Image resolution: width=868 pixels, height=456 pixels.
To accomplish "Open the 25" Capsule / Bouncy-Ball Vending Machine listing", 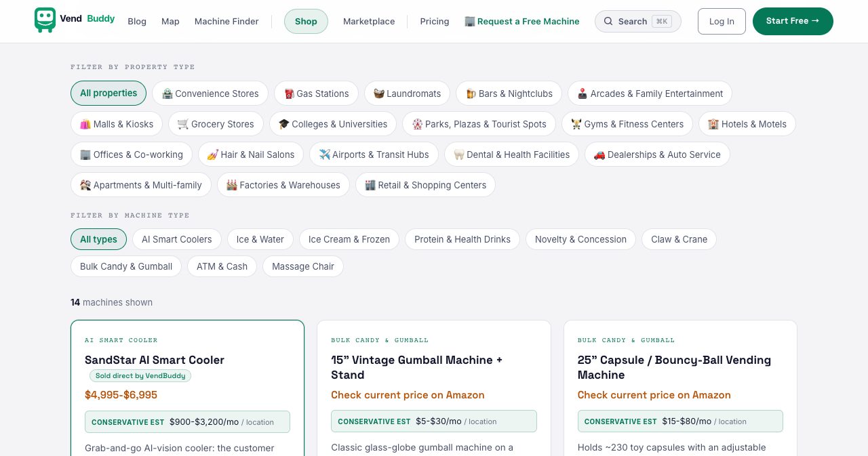I will 674,367.
